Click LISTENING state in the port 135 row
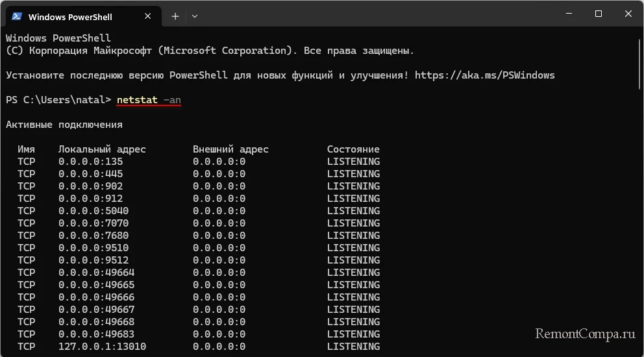 353,162
